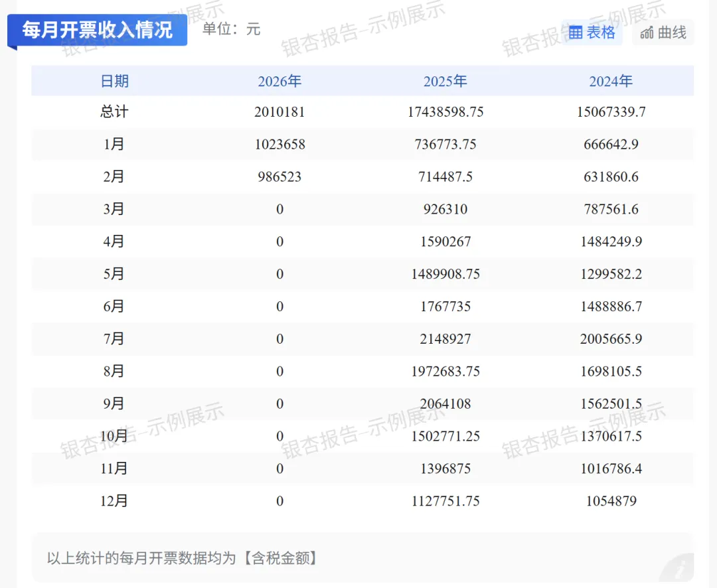
Task: Select the cell value 1502771.25
Action: click(x=445, y=437)
